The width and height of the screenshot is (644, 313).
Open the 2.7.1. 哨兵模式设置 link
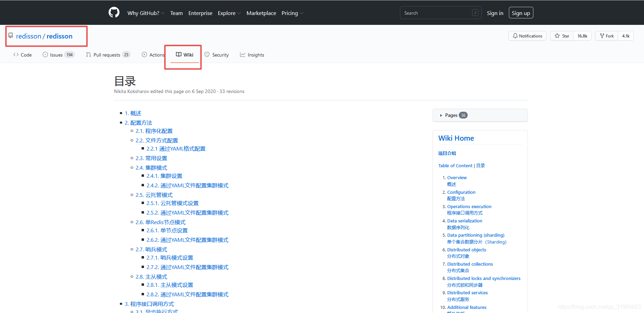(170, 257)
